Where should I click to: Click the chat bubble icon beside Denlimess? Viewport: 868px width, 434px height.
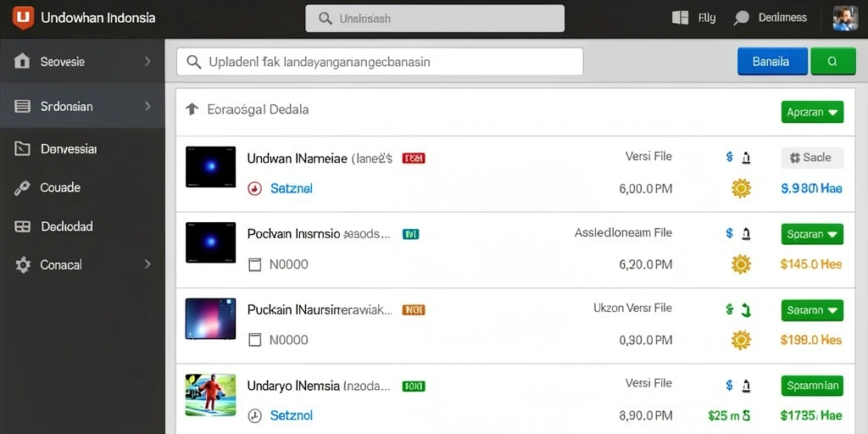pyautogui.click(x=741, y=19)
